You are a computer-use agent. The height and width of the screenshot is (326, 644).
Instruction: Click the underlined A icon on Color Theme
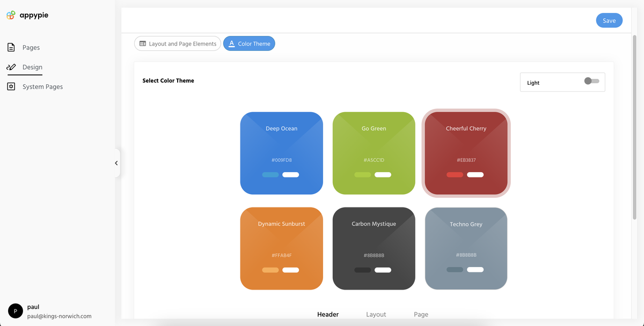(232, 43)
